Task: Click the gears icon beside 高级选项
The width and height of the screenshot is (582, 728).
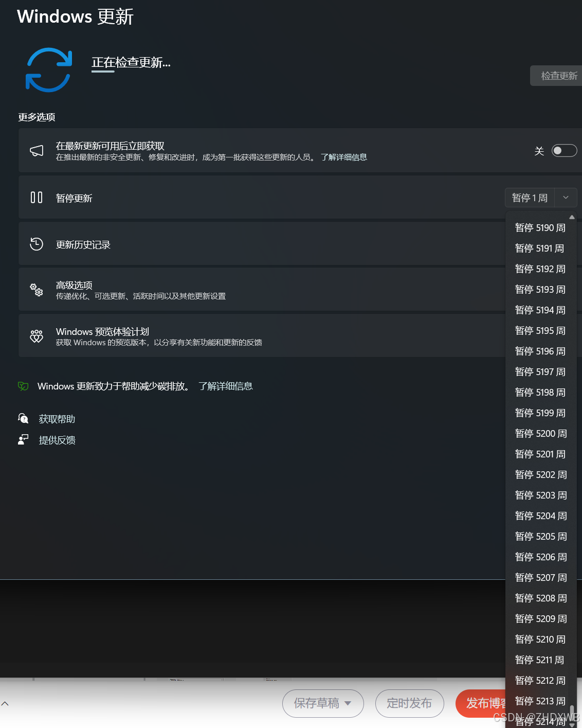Action: click(x=37, y=290)
